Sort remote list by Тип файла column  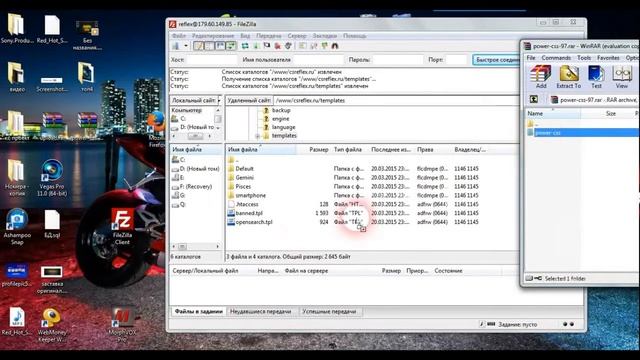pyautogui.click(x=349, y=150)
